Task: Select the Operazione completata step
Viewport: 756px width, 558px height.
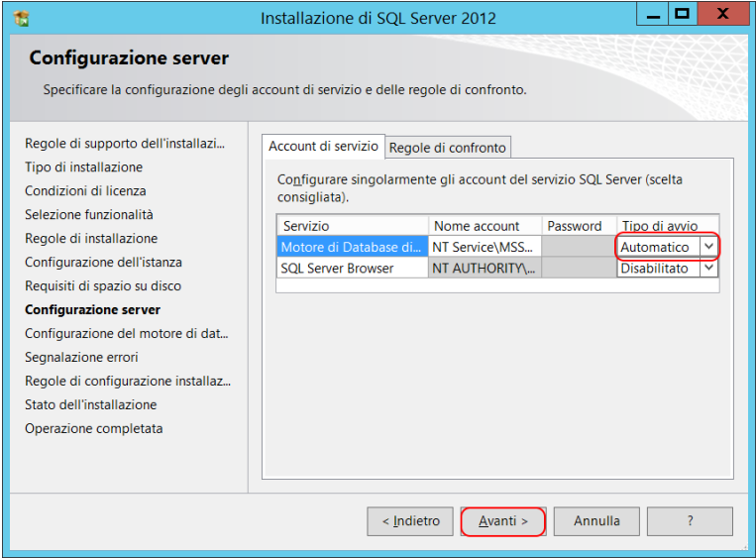Action: [x=94, y=428]
